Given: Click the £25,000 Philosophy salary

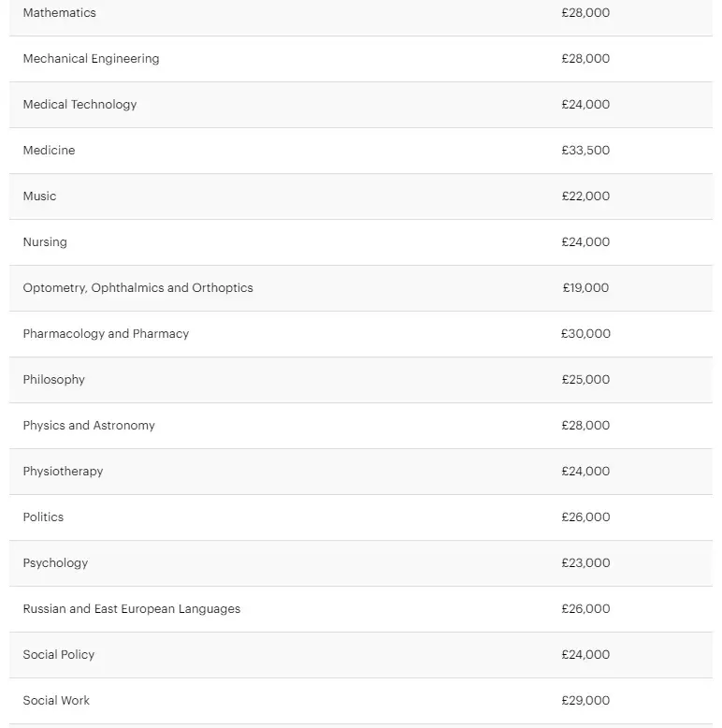Looking at the screenshot, I should (585, 380).
